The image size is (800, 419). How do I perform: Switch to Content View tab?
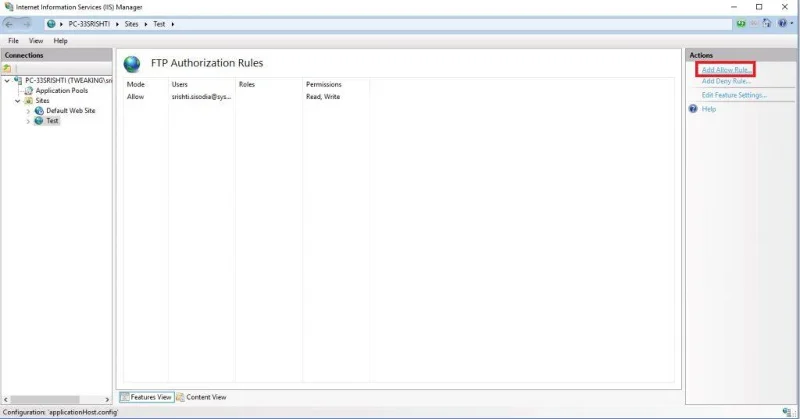click(x=202, y=397)
